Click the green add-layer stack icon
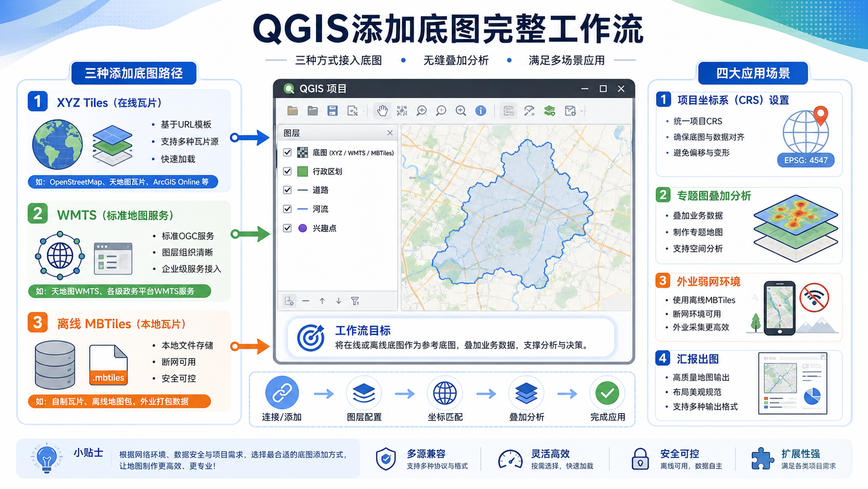This screenshot has width=868, height=489. (549, 111)
